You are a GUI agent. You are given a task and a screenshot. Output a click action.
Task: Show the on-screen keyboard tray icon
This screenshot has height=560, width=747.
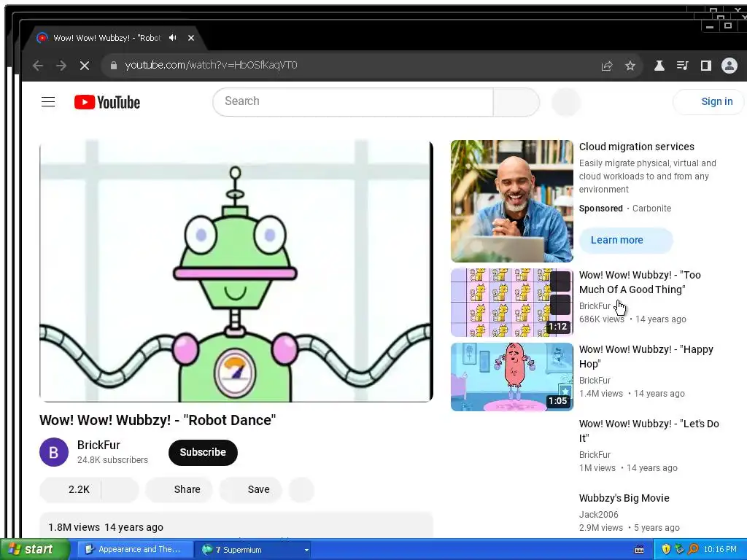coord(639,550)
